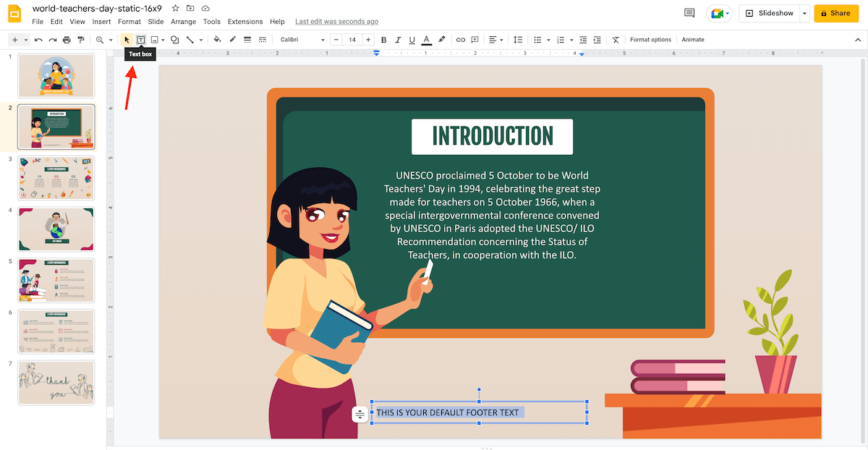Click the Border weight icon
868x450 pixels.
pyautogui.click(x=247, y=40)
